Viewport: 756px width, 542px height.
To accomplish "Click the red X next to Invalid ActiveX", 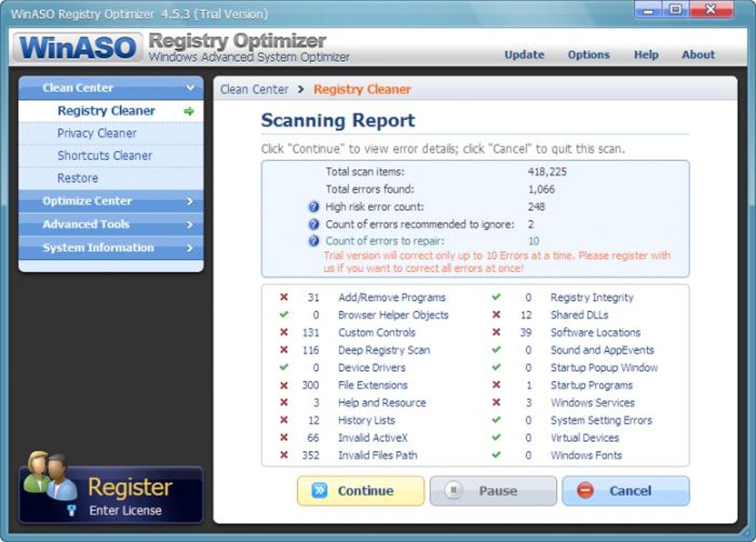I will pos(284,437).
